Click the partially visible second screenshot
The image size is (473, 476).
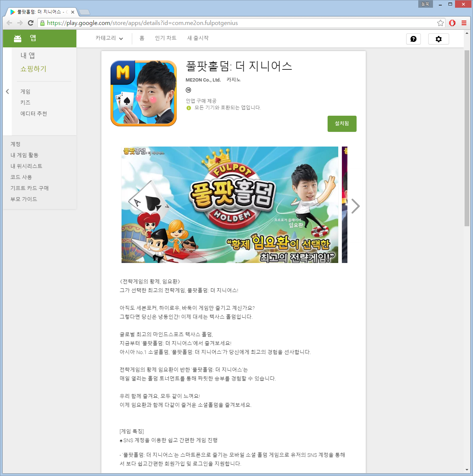344,205
